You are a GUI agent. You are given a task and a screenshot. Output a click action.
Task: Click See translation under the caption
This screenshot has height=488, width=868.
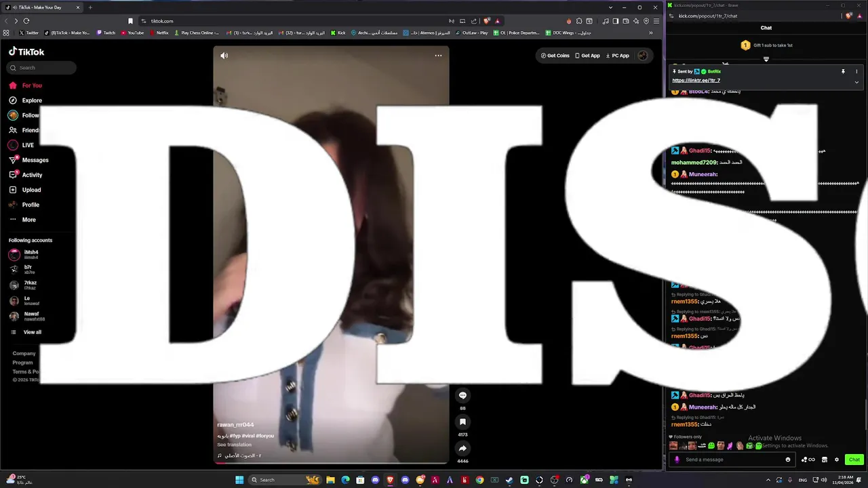(x=234, y=445)
